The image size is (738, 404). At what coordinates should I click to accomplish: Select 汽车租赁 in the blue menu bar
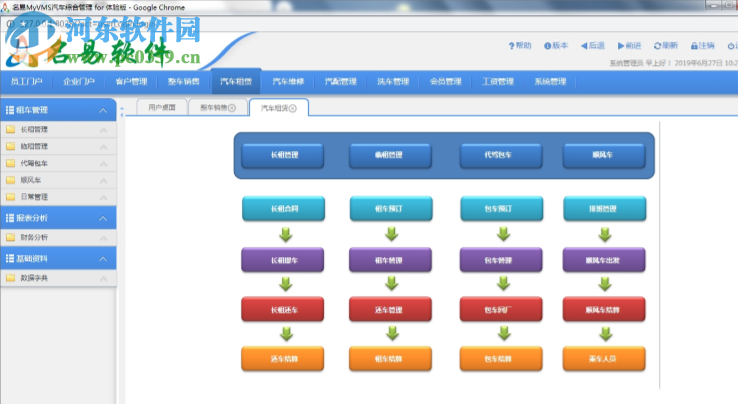point(236,81)
